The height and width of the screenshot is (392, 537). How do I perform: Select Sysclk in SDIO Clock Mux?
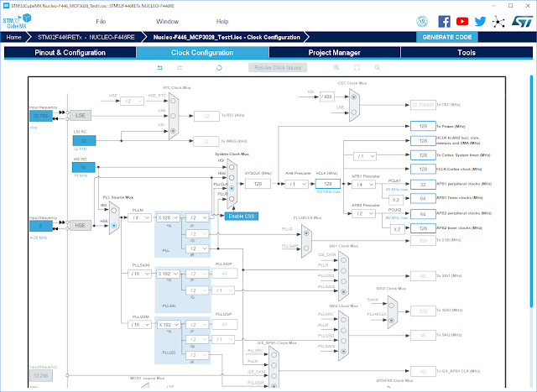click(391, 306)
